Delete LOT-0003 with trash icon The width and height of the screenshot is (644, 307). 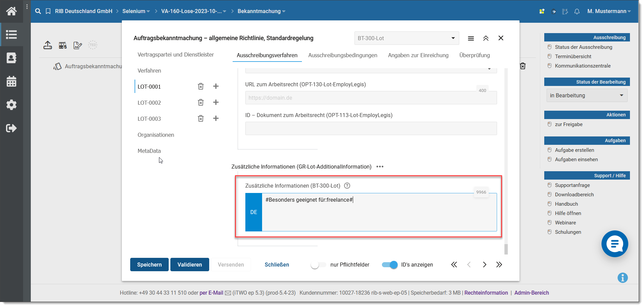point(201,118)
